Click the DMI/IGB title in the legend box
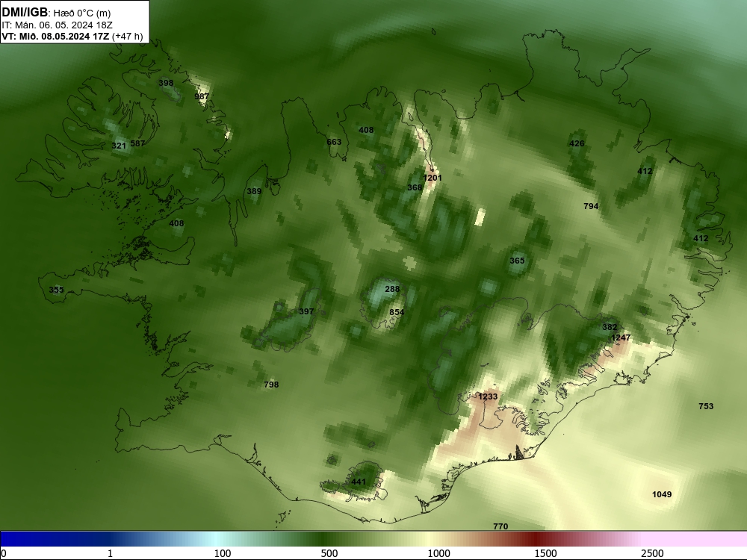 click(25, 13)
